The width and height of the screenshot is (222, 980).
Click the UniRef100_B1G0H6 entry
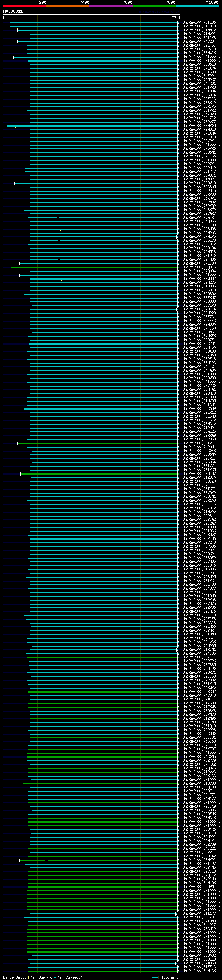199,569
